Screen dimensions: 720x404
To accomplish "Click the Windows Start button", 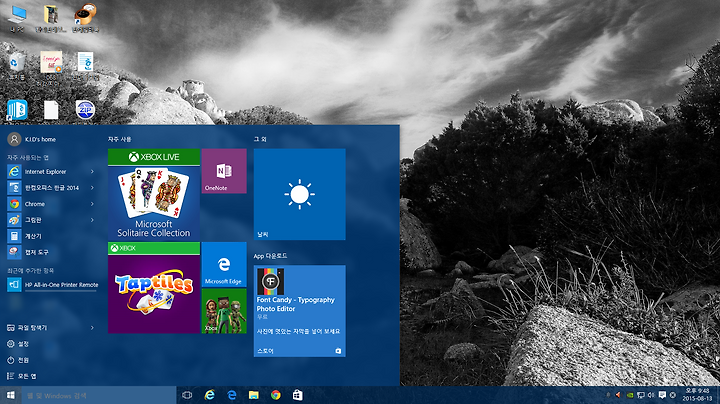I will [11, 395].
